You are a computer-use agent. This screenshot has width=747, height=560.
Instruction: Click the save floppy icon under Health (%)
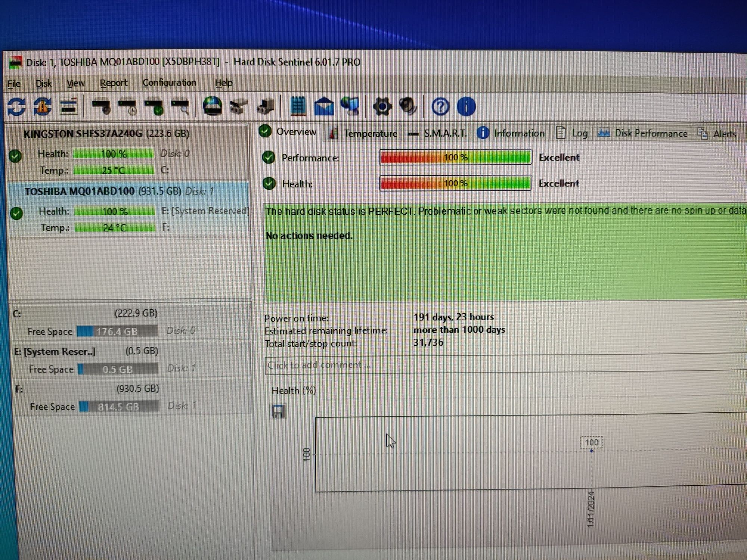tap(278, 411)
